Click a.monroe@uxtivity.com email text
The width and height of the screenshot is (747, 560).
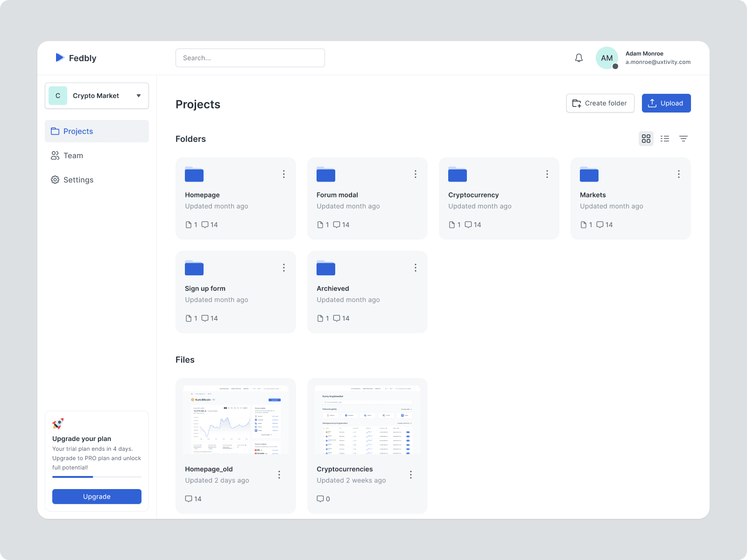tap(658, 62)
